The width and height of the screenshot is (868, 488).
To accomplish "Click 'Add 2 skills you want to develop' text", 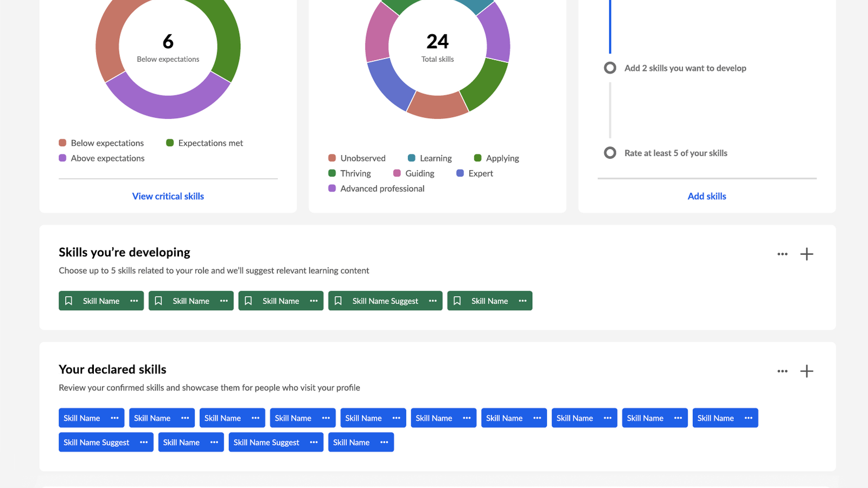I will point(685,68).
